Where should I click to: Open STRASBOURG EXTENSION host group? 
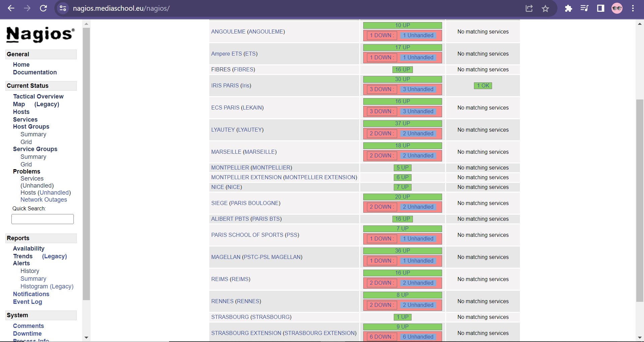click(246, 333)
